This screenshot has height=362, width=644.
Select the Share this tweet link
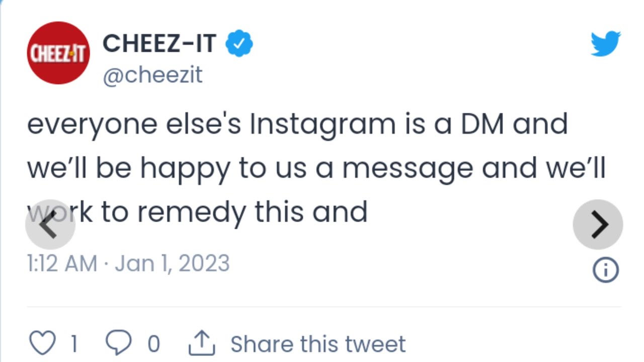318,344
